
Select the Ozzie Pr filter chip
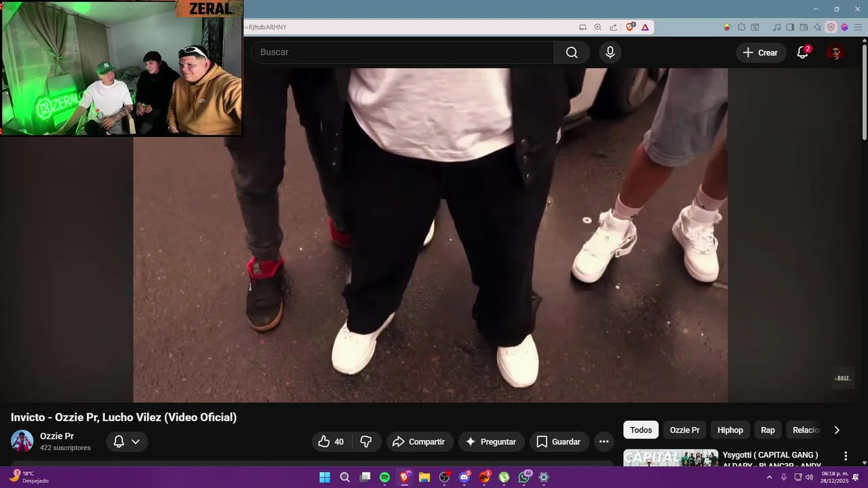(685, 430)
